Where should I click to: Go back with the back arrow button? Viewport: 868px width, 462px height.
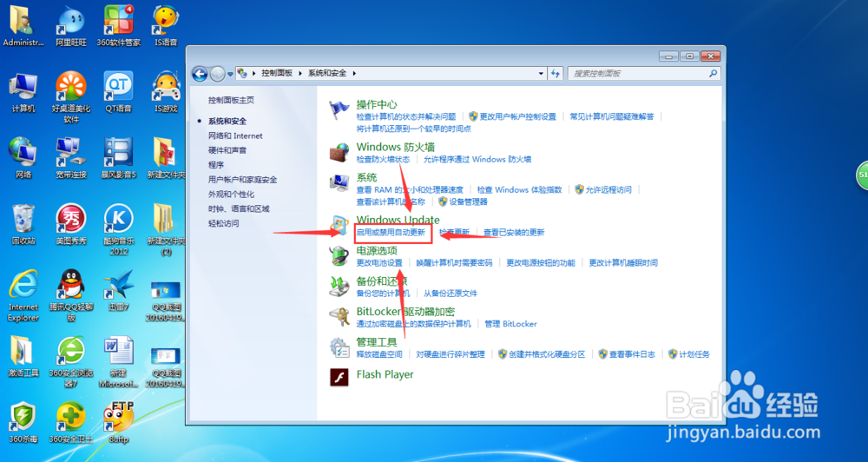[x=200, y=73]
